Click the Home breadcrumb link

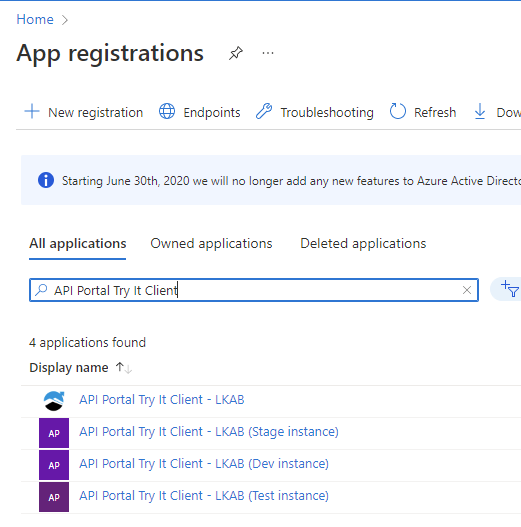(35, 19)
